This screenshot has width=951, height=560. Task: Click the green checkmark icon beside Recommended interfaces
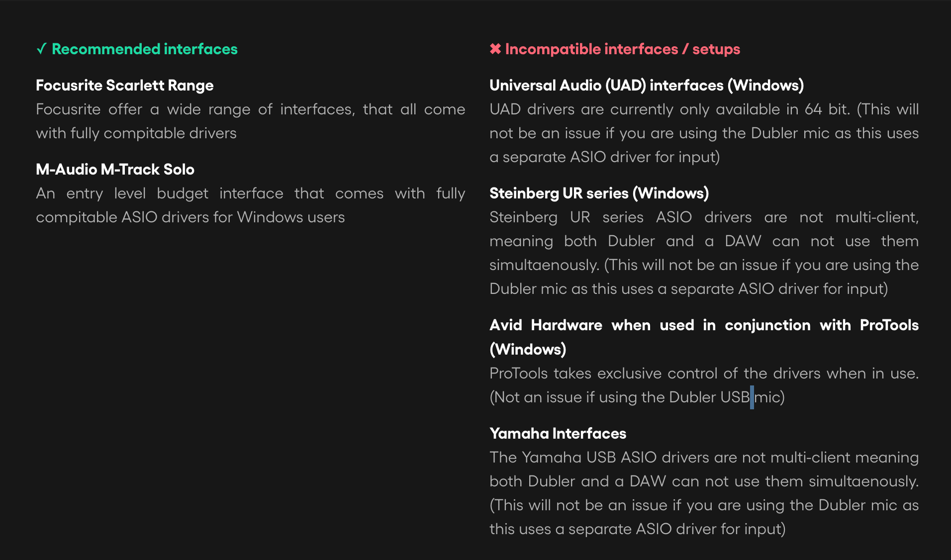[x=42, y=49]
